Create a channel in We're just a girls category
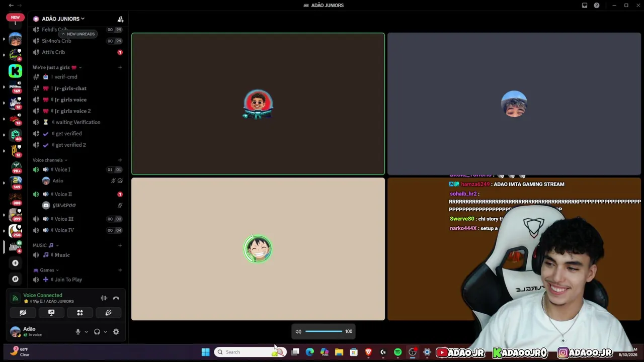The height and width of the screenshot is (362, 644). pyautogui.click(x=120, y=67)
